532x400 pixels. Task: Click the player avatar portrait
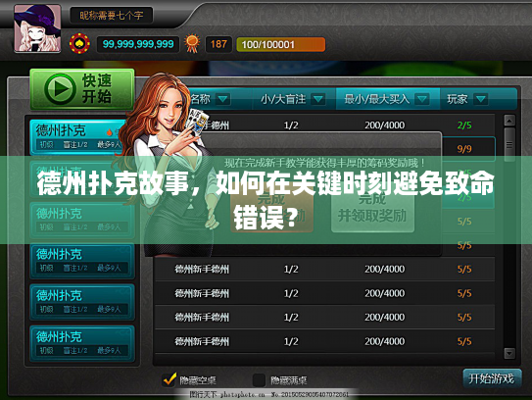point(37,28)
